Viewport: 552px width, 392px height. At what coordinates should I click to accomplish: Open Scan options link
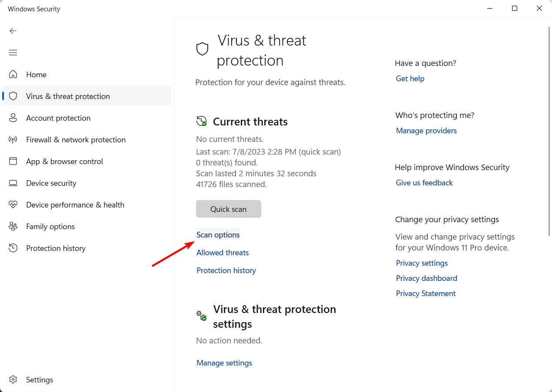(218, 235)
